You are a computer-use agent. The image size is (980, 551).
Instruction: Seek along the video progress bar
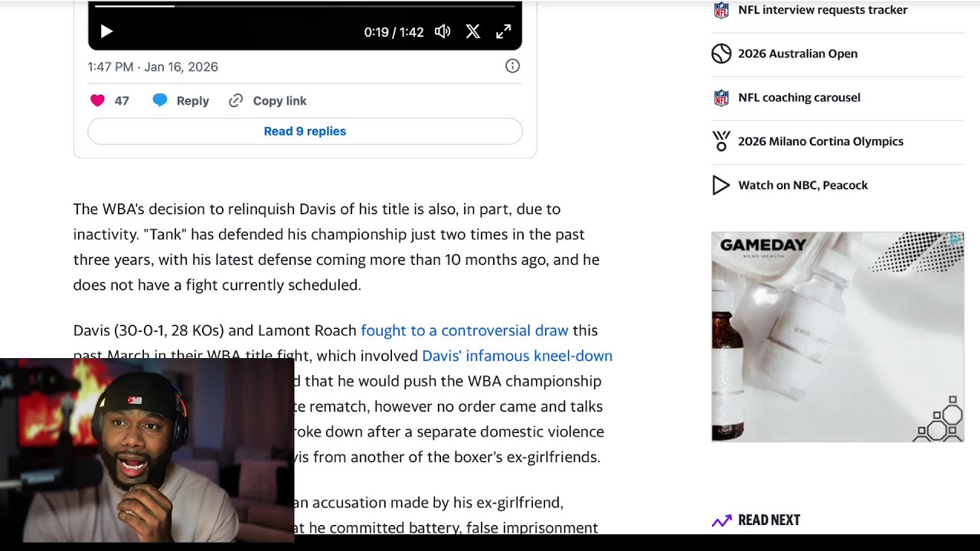[305, 5]
